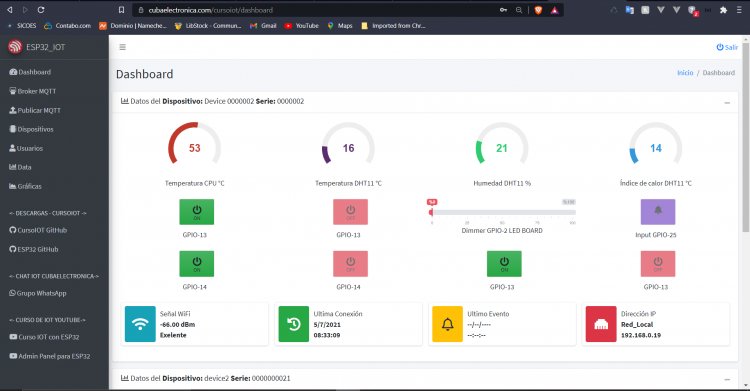Viewport: 750px width, 391px height.
Task: Open the translate extension icon
Action: click(x=629, y=10)
